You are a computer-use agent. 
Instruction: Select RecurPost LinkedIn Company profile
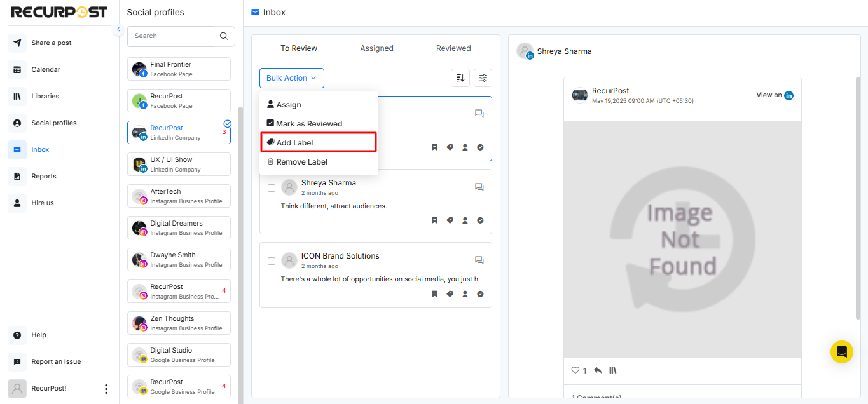179,133
